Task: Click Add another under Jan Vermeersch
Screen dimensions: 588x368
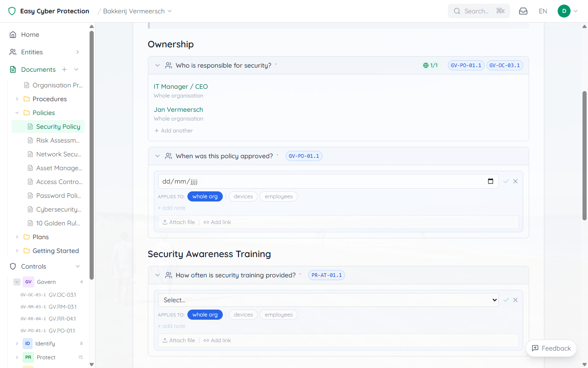Action: tap(174, 131)
